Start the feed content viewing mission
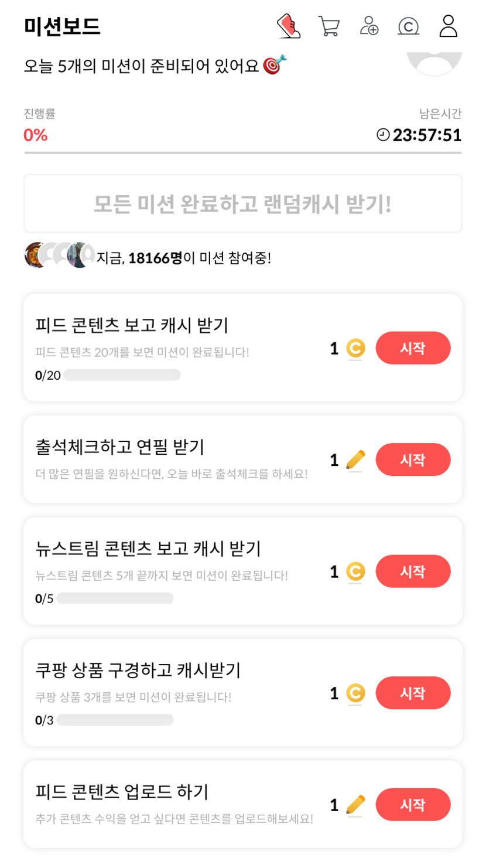 pos(413,348)
